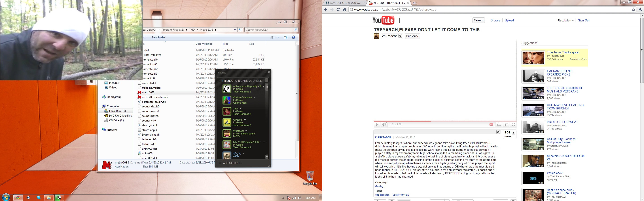
Task: Open the Recolation account dropdown
Action: (x=566, y=21)
